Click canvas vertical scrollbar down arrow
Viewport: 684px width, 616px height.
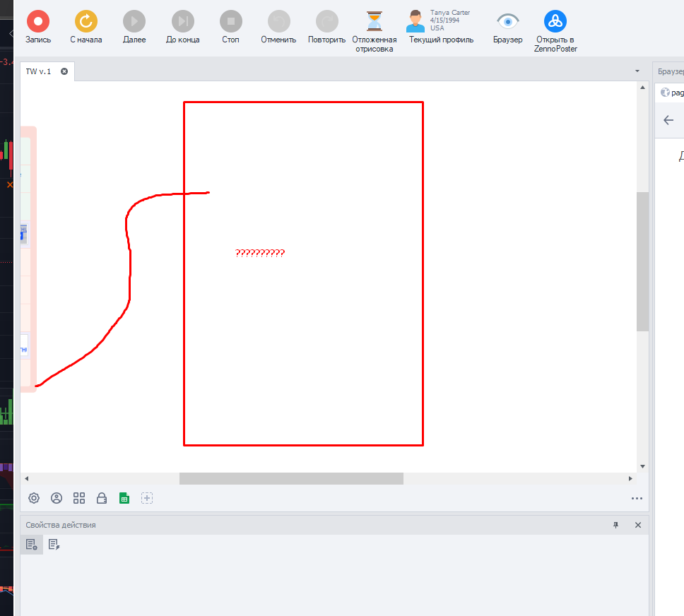(x=642, y=466)
